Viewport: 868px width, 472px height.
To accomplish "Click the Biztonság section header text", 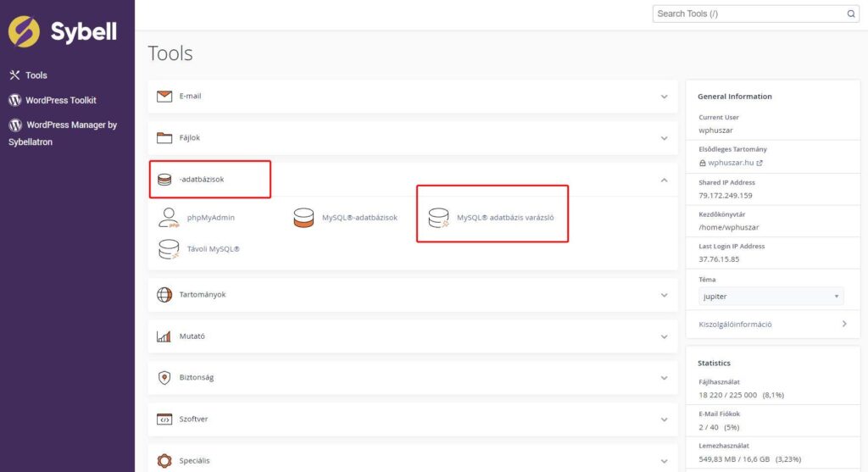I will pos(196,378).
